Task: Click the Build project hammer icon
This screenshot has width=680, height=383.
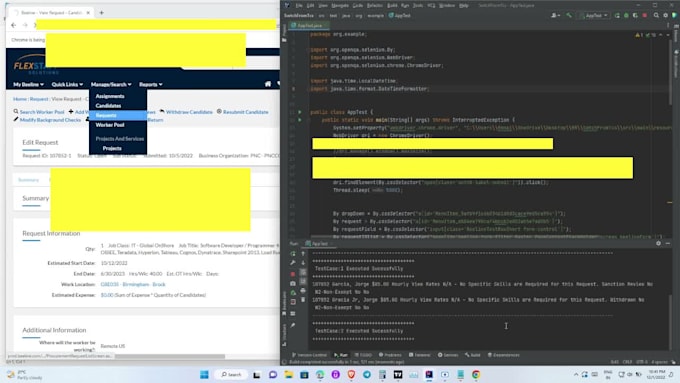Action: (569, 16)
